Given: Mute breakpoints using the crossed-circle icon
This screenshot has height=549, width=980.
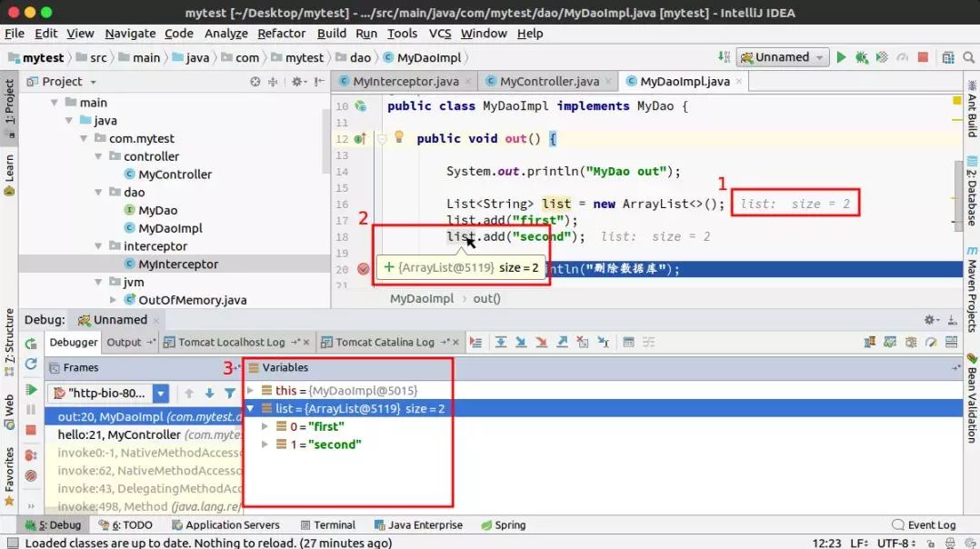Looking at the screenshot, I should point(30,475).
